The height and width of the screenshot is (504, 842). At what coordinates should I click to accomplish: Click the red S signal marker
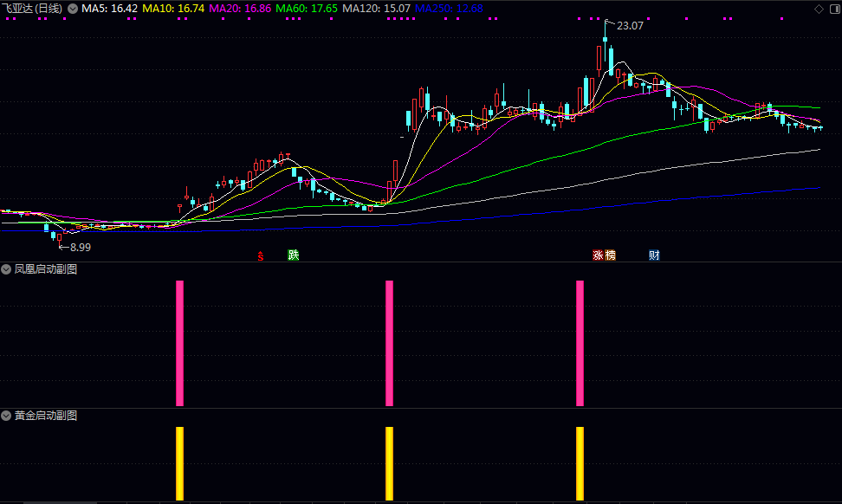(x=259, y=255)
